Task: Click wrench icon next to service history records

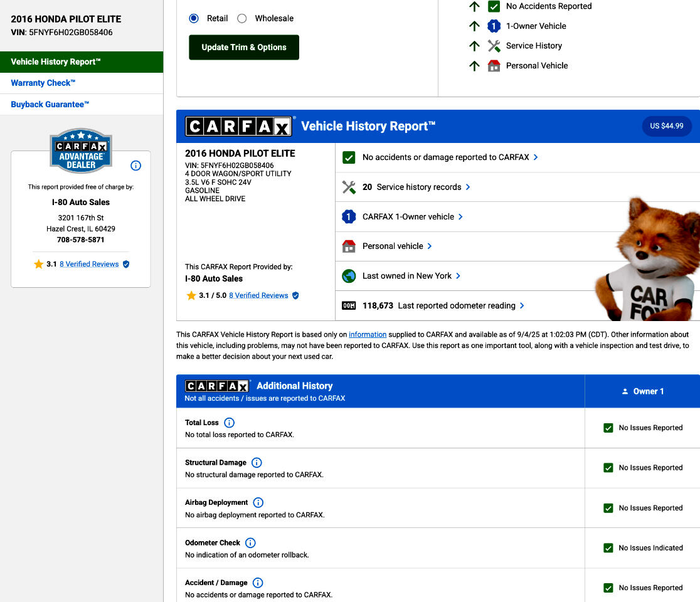Action: tap(349, 187)
